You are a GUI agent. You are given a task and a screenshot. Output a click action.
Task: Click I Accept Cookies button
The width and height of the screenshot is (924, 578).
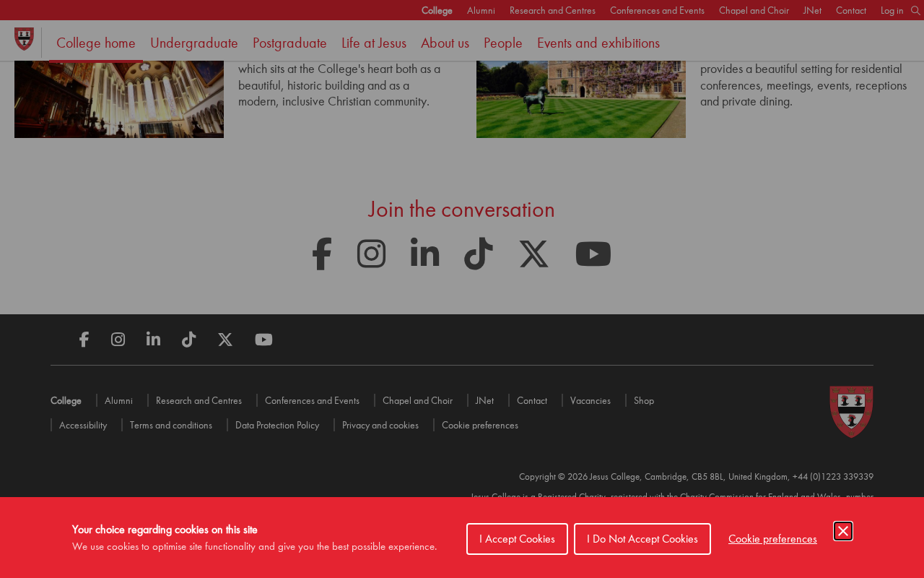(x=517, y=539)
